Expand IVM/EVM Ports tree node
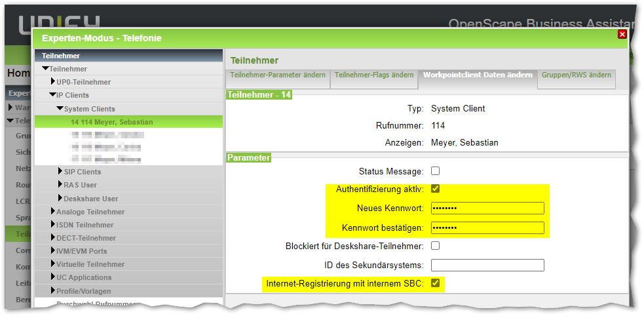The height and width of the screenshot is (316, 644). click(x=53, y=250)
